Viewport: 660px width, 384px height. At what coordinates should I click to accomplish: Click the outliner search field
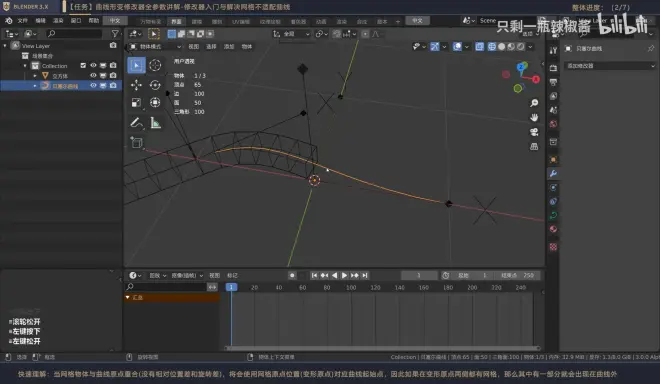tap(74, 34)
